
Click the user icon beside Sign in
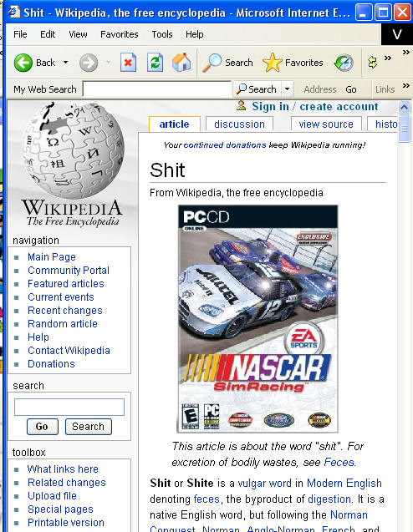(x=241, y=105)
